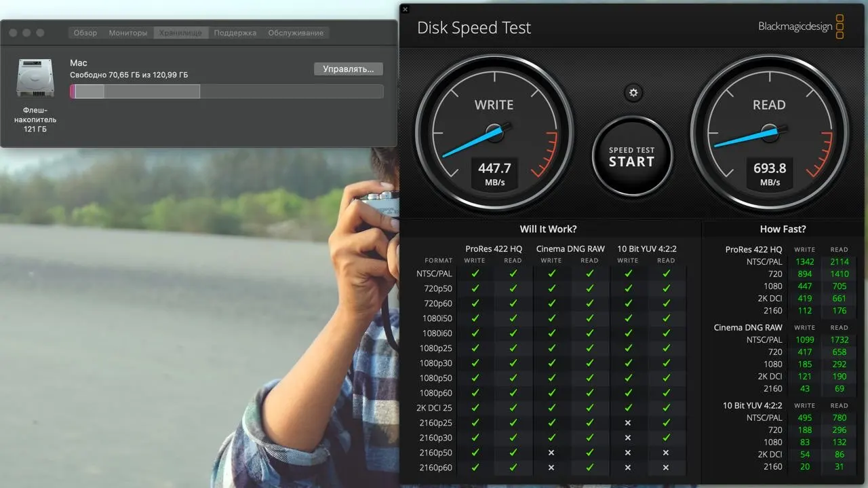Click the 2160p60 format row label
Viewport: 868px width, 488px height.
436,468
